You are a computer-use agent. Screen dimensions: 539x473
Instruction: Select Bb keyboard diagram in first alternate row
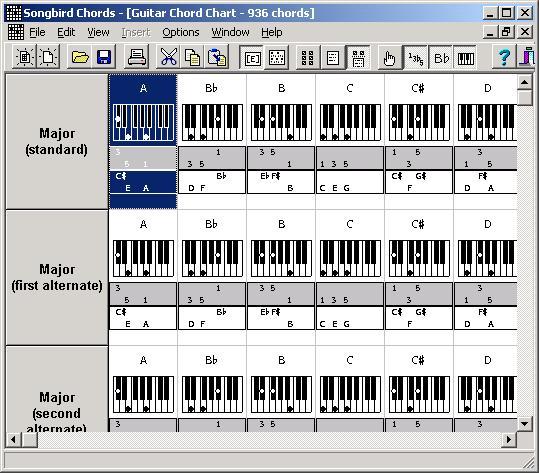point(212,258)
